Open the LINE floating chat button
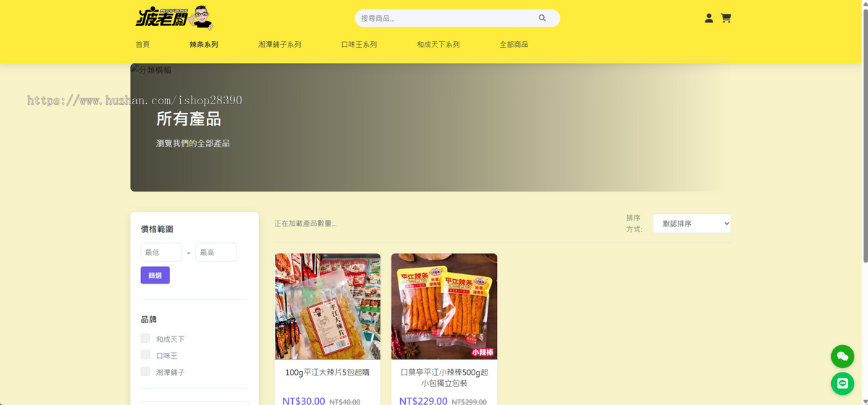Viewport: 868px width, 405px height. 842,383
